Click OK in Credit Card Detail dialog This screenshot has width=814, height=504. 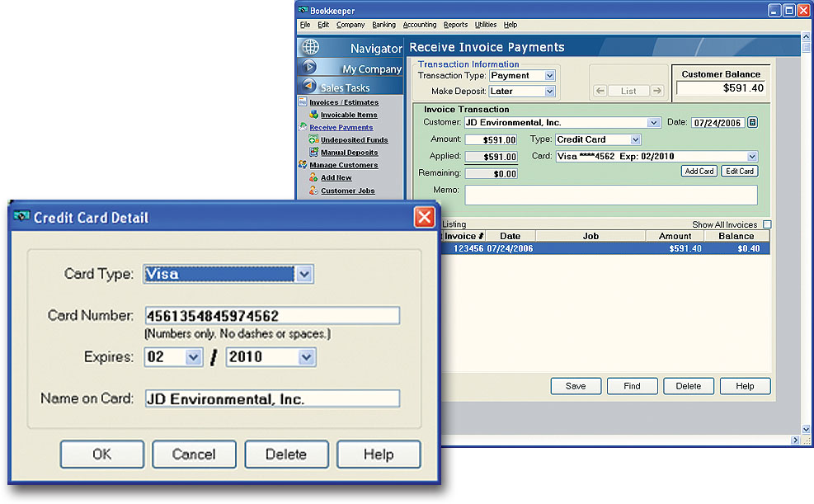101,455
